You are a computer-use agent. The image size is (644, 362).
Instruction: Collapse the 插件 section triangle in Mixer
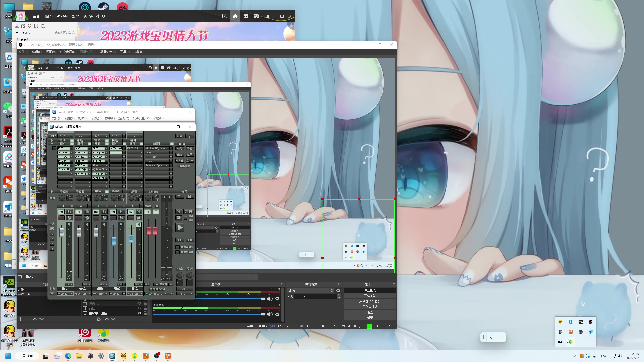[x=52, y=144]
